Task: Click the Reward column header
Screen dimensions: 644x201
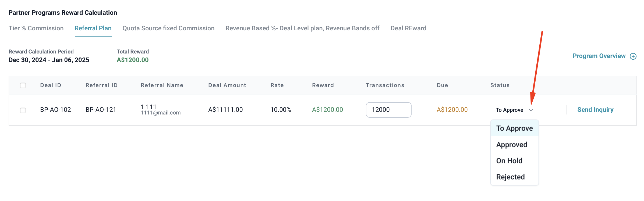Action: pos(323,85)
